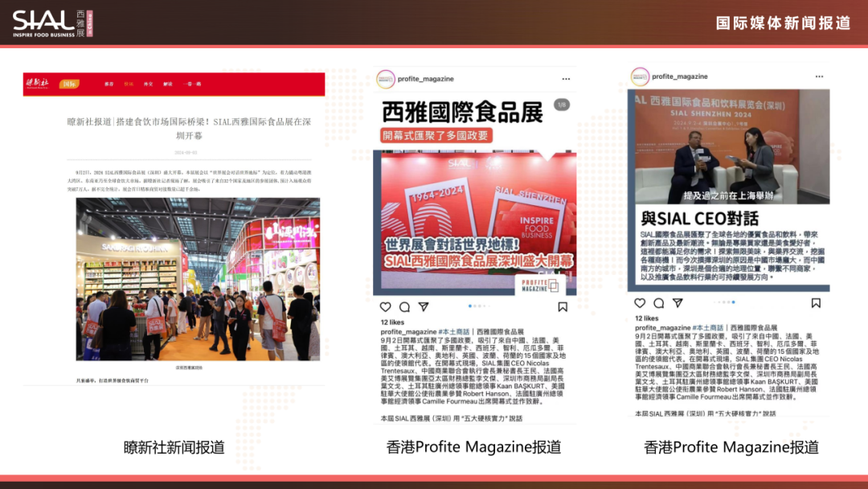Switch to the 外交 tab on the news site

[x=149, y=83]
